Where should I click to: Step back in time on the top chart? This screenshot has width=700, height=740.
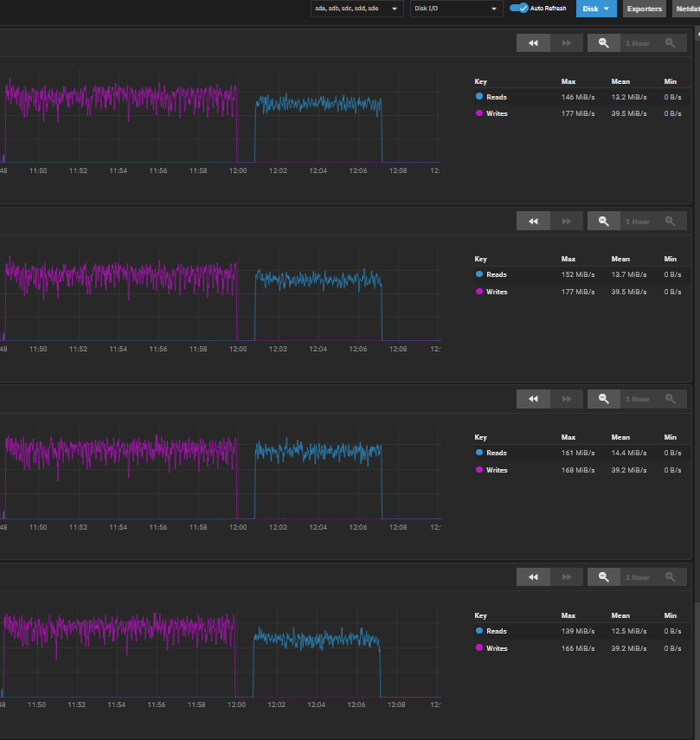pos(533,43)
